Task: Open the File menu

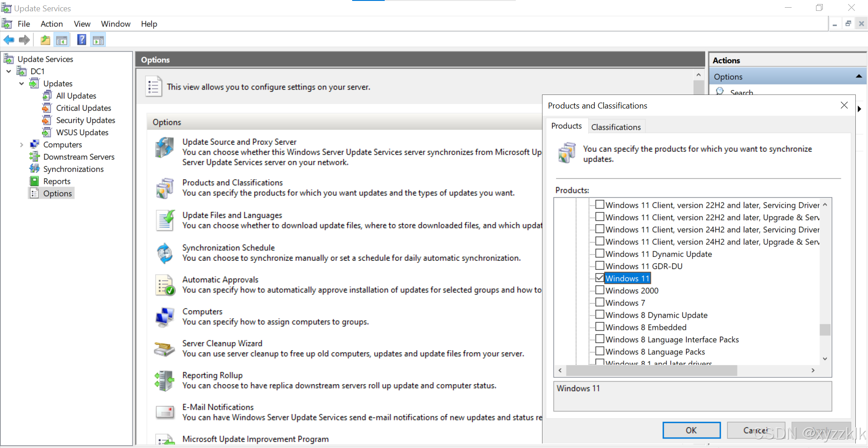Action: point(24,24)
